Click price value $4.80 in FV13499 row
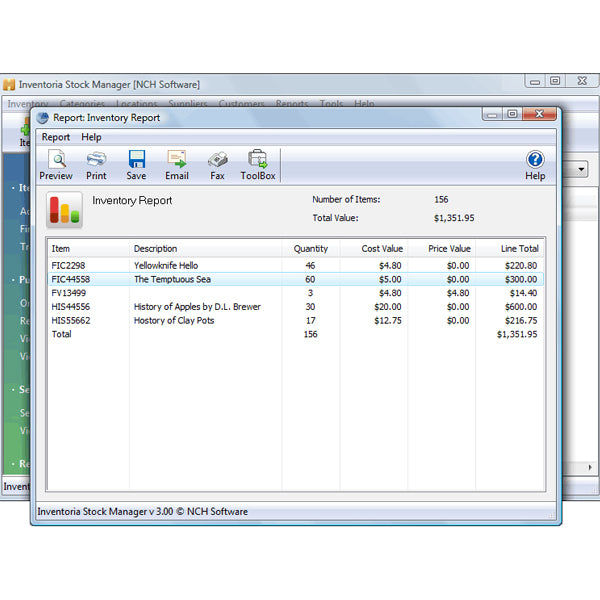Screen dimensions: 600x600 458,293
